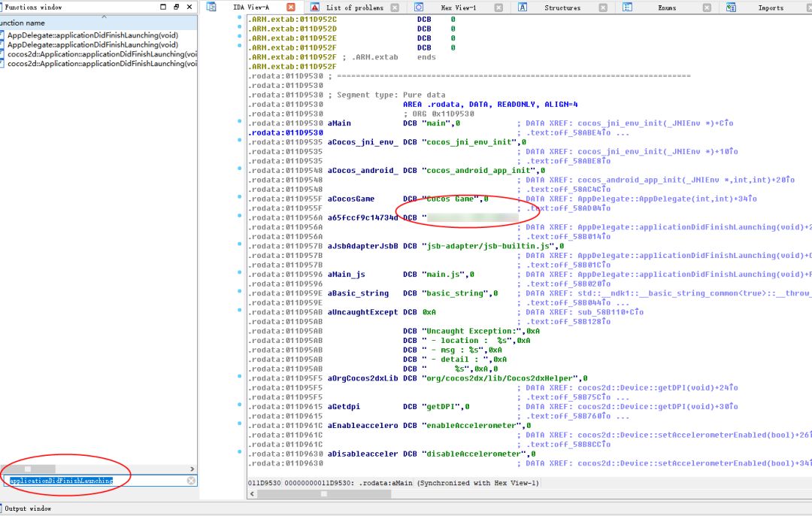Close the Enums tab
The width and height of the screenshot is (812, 516).
click(707, 8)
